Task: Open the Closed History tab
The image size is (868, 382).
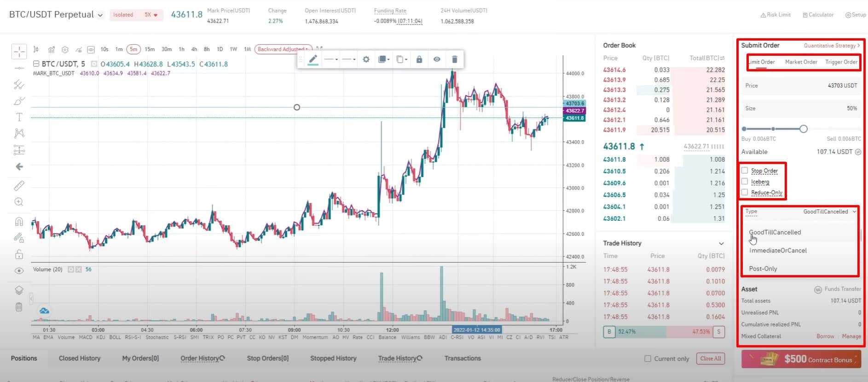Action: [80, 358]
